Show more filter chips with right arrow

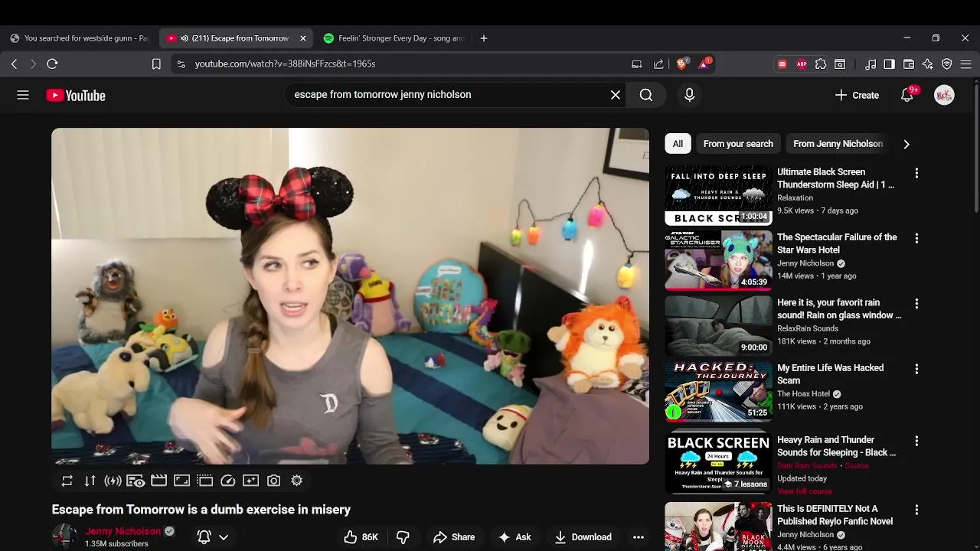click(x=906, y=144)
